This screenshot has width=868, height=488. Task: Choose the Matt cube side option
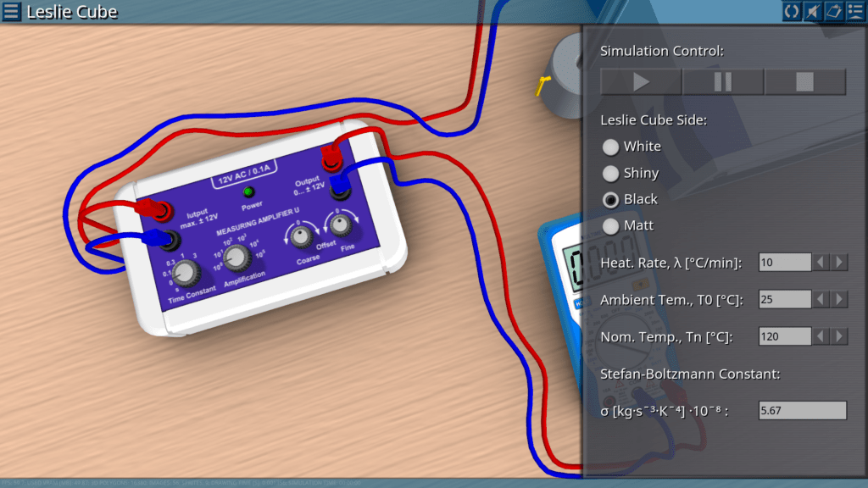click(x=610, y=226)
